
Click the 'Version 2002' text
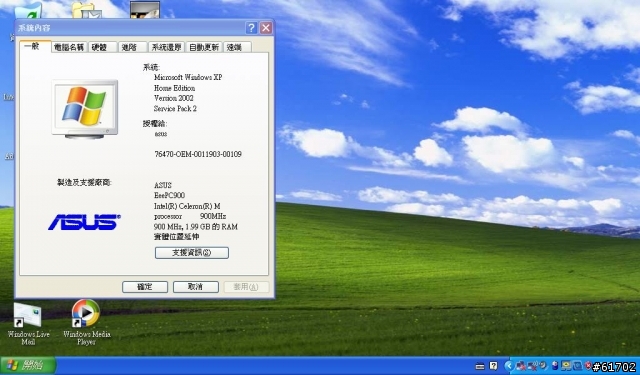coord(173,98)
